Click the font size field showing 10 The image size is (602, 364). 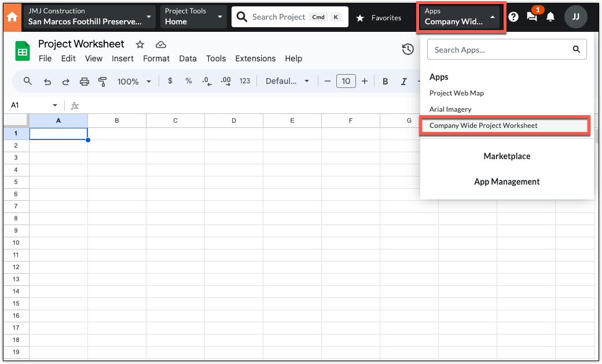point(346,81)
